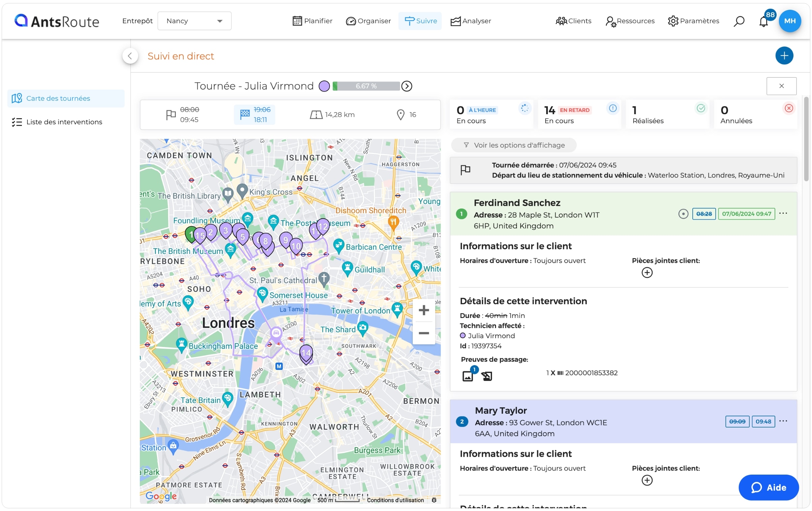Open the Nancy warehouse dropdown
812x511 pixels.
coord(194,21)
